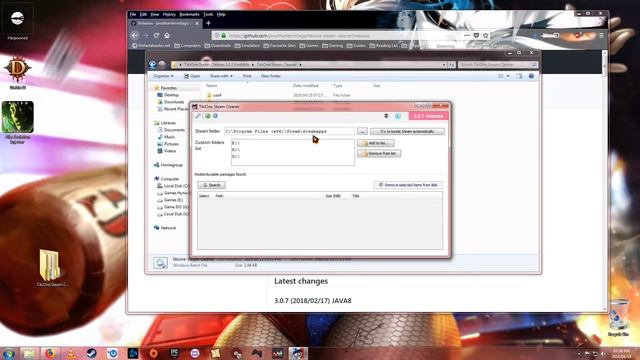Viewport: 640px width, 360px height.
Task: Click the Firefox back arrow button
Action: click(135, 36)
